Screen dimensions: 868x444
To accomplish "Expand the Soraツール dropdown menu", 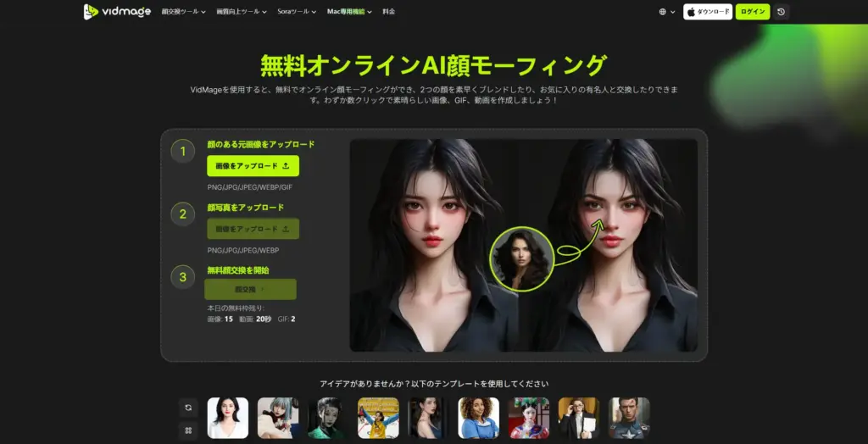I will click(298, 12).
